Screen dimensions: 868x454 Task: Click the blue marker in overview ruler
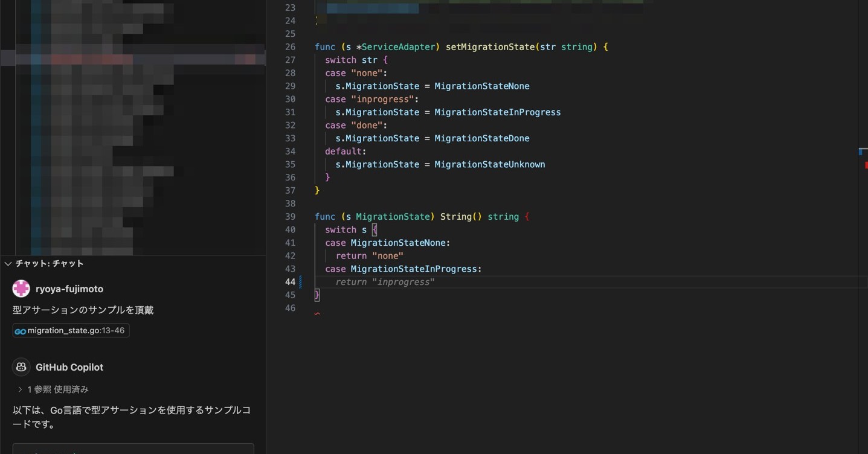[x=861, y=152]
